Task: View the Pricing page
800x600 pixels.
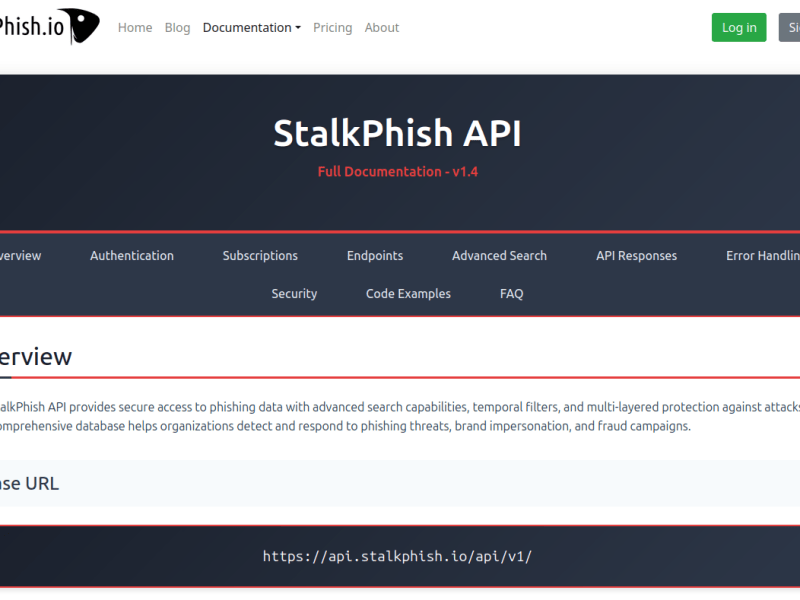Action: [x=332, y=27]
